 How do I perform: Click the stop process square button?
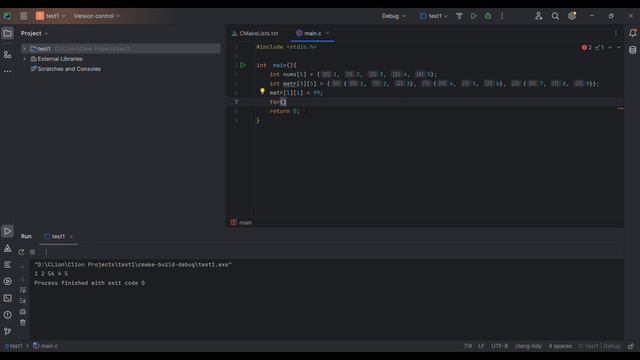[33, 252]
